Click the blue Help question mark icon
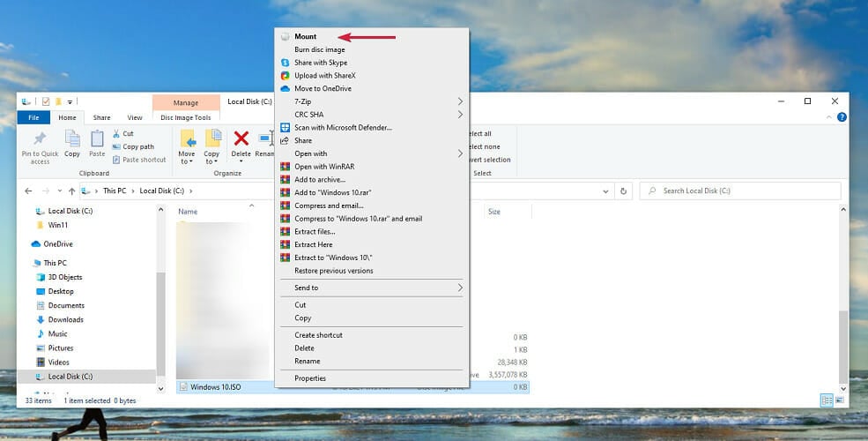 click(842, 117)
